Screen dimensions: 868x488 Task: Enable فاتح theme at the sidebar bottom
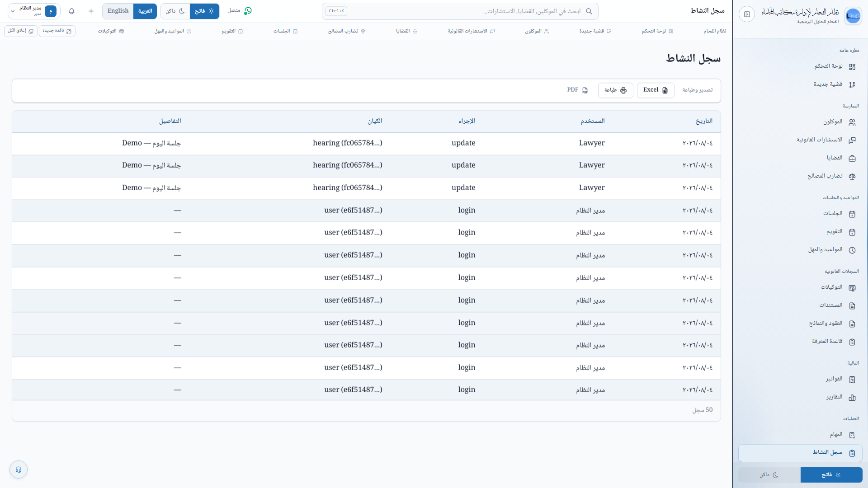pyautogui.click(x=831, y=475)
